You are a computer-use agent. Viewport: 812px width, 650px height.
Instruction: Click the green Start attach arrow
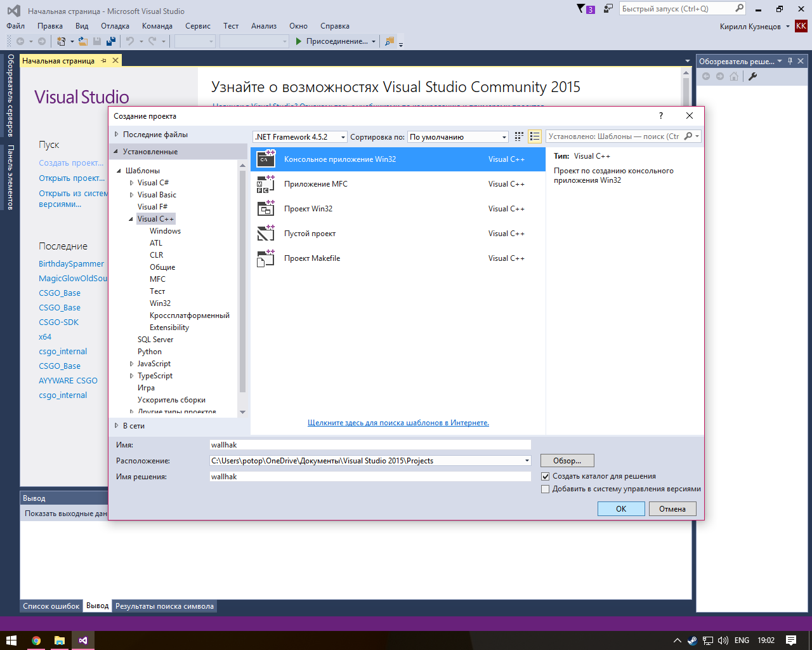point(299,41)
